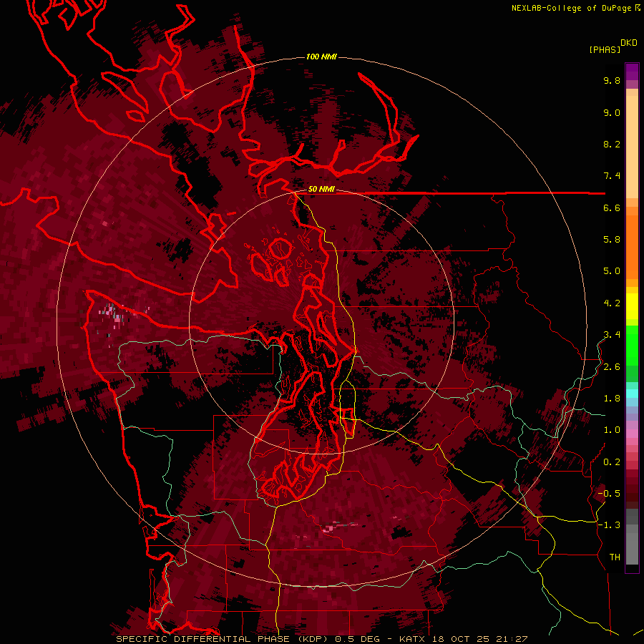The width and height of the screenshot is (644, 644).
Task: Click the 1.0 scale value
Action: (612, 430)
